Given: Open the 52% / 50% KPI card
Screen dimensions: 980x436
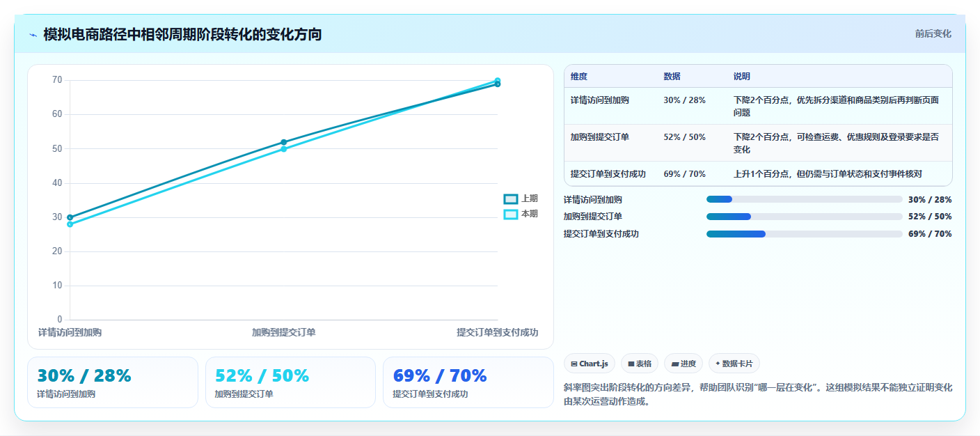Looking at the screenshot, I should (x=290, y=382).
